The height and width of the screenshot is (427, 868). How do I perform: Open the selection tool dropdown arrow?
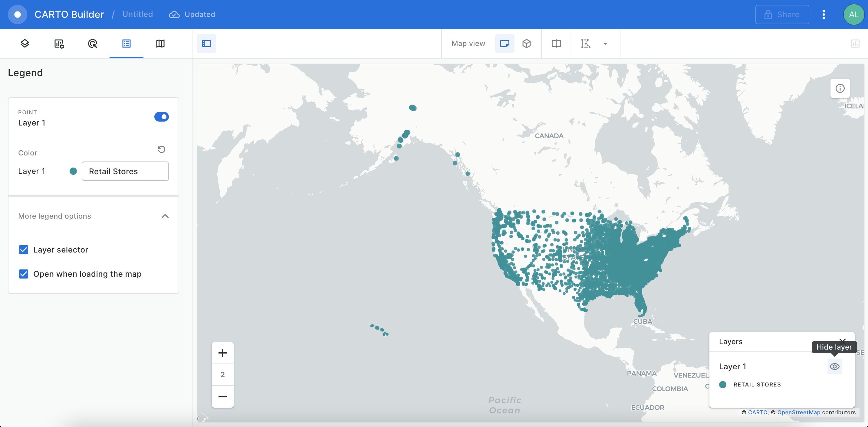click(605, 44)
